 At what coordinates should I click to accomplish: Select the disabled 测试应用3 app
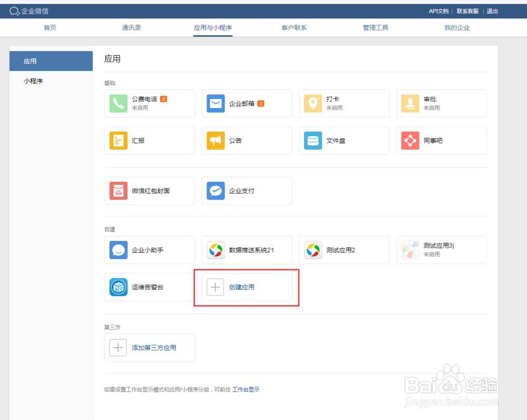(x=441, y=250)
